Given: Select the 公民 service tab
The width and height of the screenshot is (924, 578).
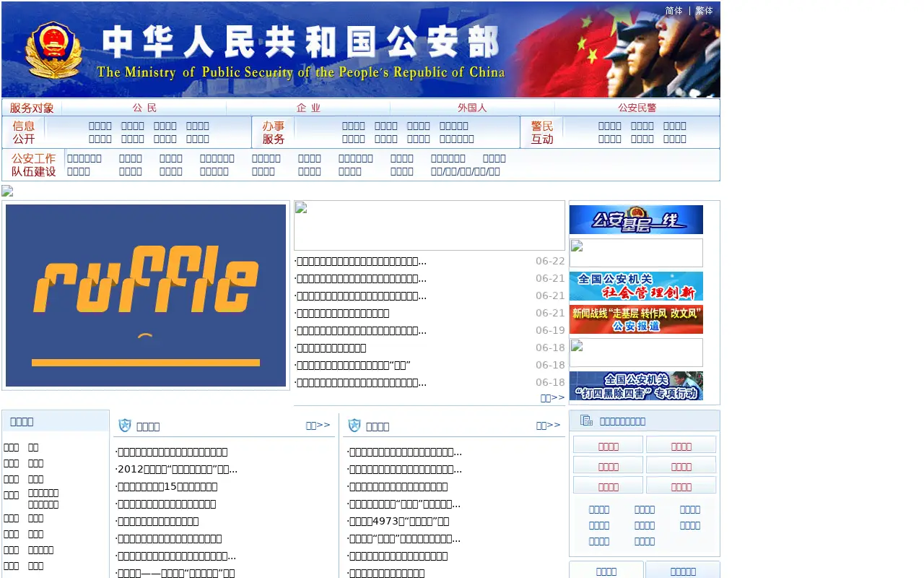Looking at the screenshot, I should [x=144, y=108].
